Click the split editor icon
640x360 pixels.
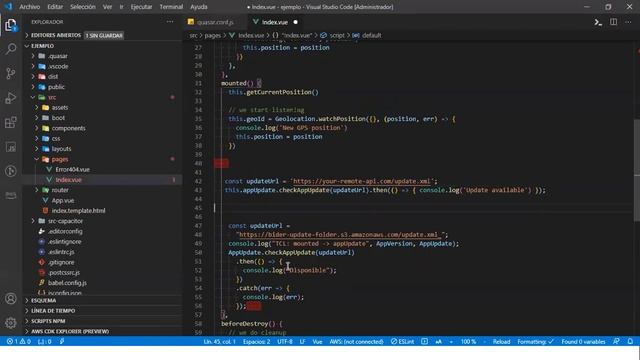tap(613, 22)
